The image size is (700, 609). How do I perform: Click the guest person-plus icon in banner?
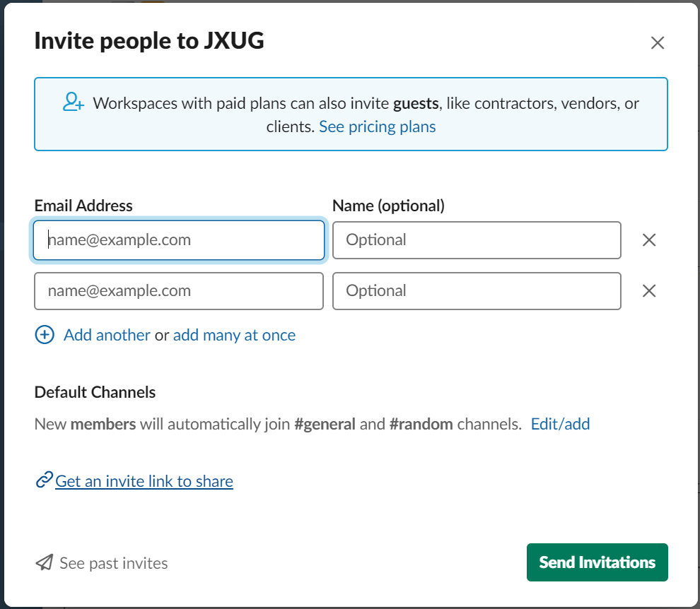click(74, 102)
